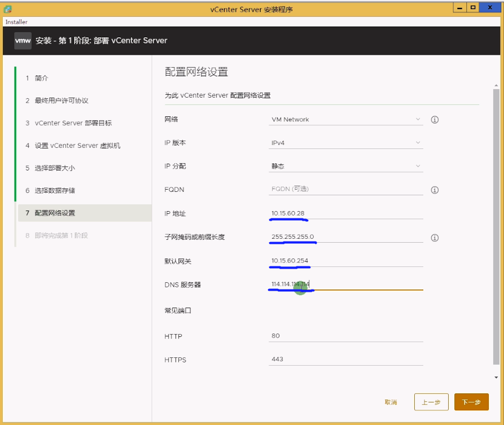Open the Installer menu

click(x=16, y=21)
